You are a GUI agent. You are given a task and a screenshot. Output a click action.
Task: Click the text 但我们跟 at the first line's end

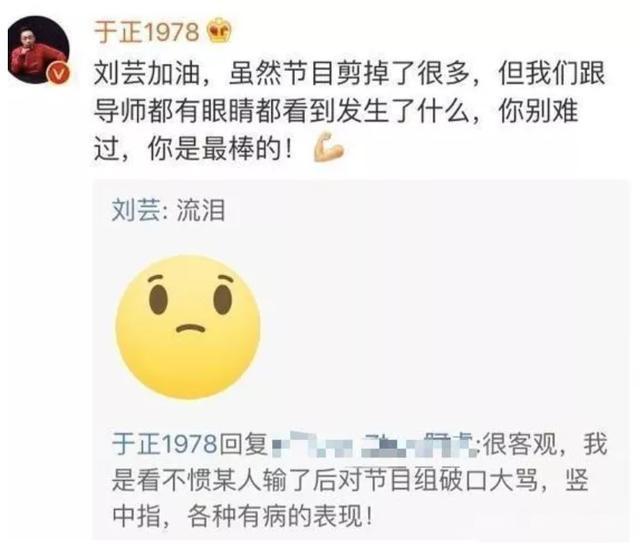(551, 73)
